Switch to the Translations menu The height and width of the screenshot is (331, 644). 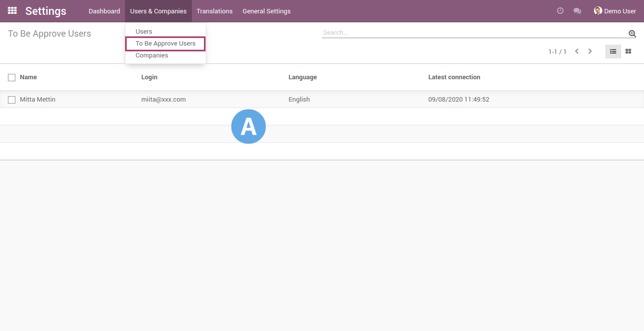pyautogui.click(x=214, y=11)
